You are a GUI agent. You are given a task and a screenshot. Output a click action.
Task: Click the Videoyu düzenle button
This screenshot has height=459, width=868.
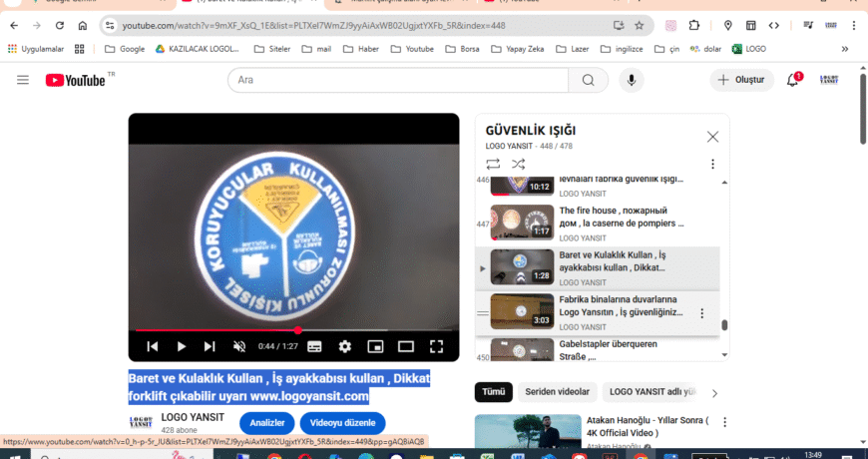[x=342, y=423]
